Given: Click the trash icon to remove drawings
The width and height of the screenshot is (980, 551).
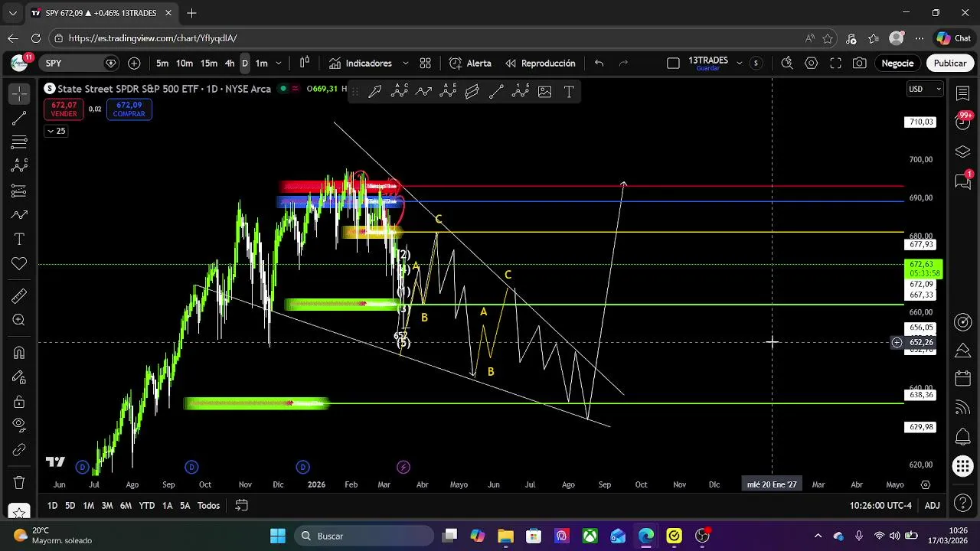Looking at the screenshot, I should coord(19,483).
